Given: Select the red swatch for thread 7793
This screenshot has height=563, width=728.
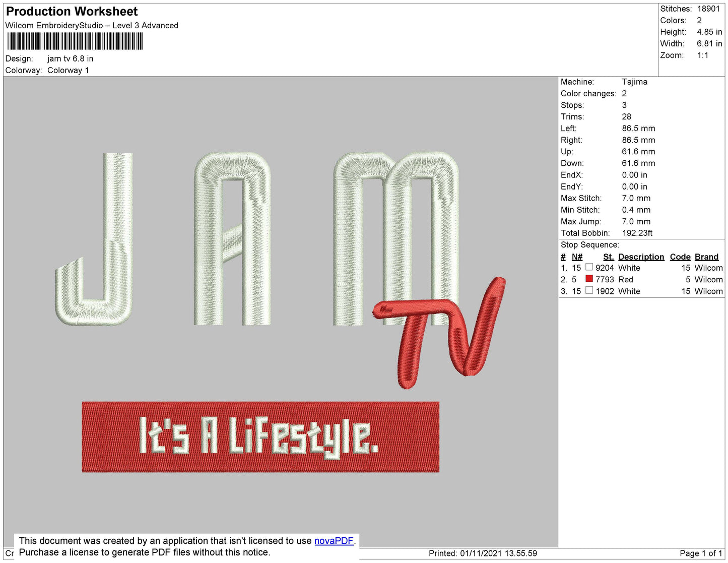Looking at the screenshot, I should coord(589,279).
